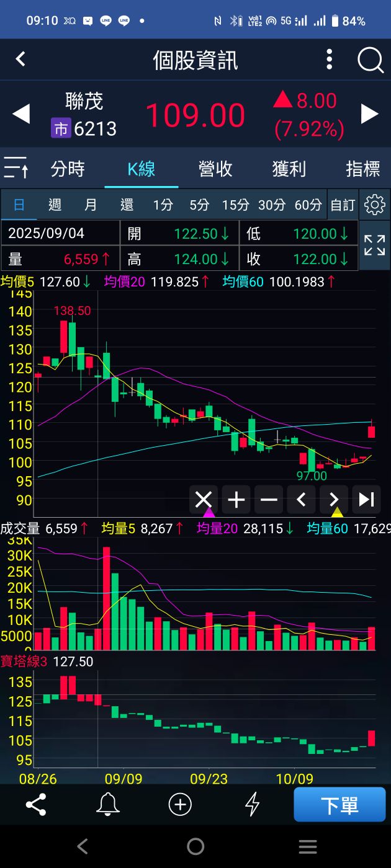Open the 分時 intraday tab

[68, 169]
